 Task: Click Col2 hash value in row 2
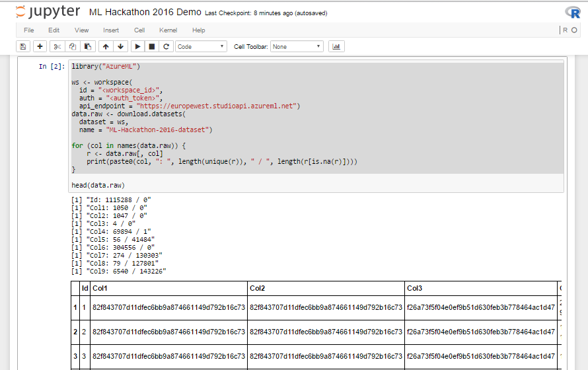coord(326,332)
